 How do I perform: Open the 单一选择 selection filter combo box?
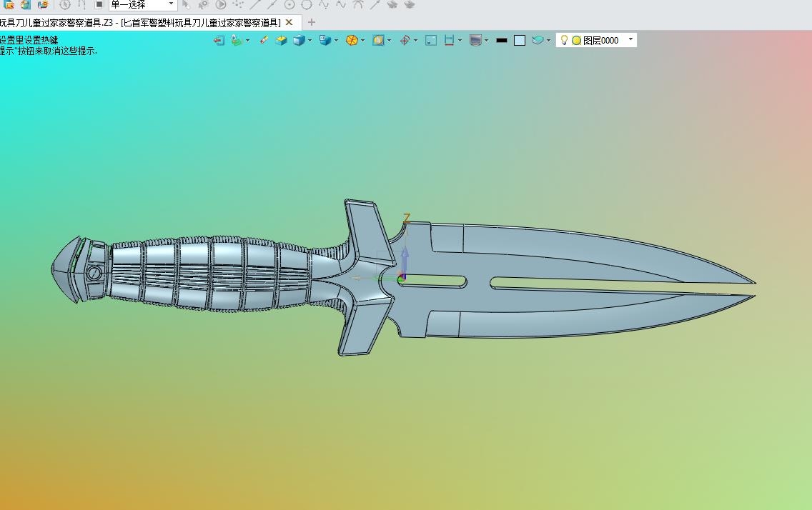click(x=143, y=5)
